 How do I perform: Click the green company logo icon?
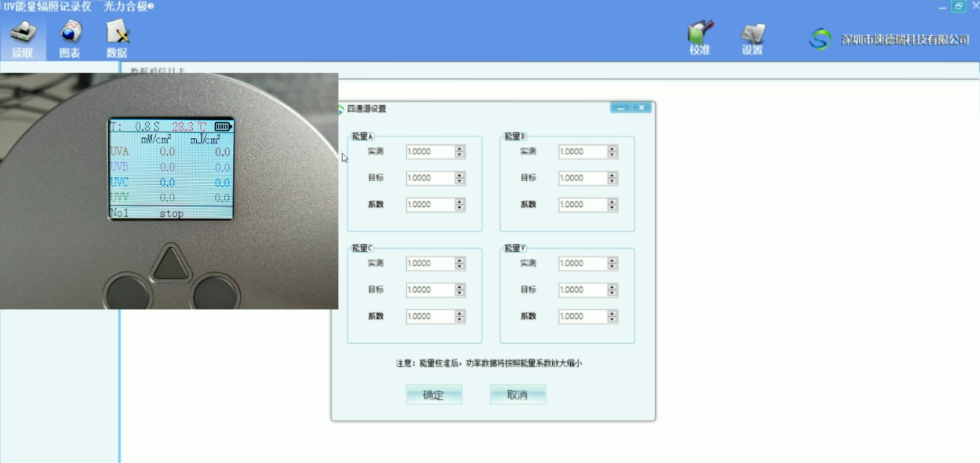click(x=821, y=40)
